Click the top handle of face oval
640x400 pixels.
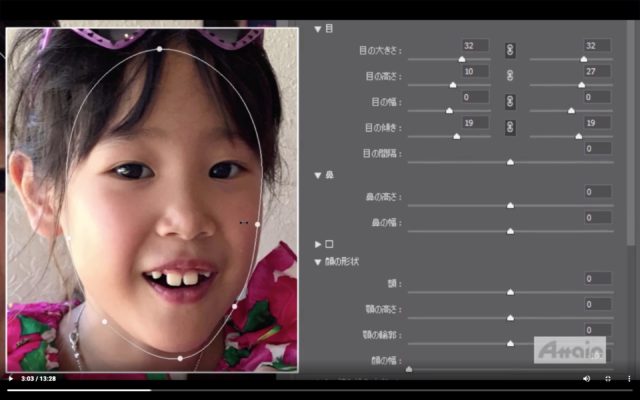(x=159, y=49)
